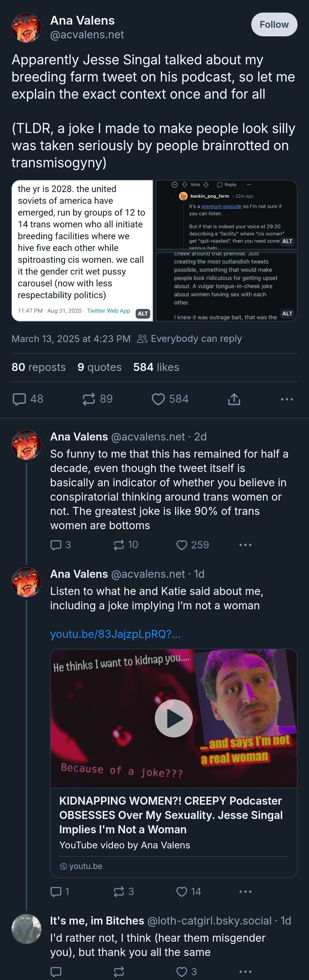The width and height of the screenshot is (309, 980).
Task: Reply to the main post via comment icon
Action: pyautogui.click(x=19, y=399)
